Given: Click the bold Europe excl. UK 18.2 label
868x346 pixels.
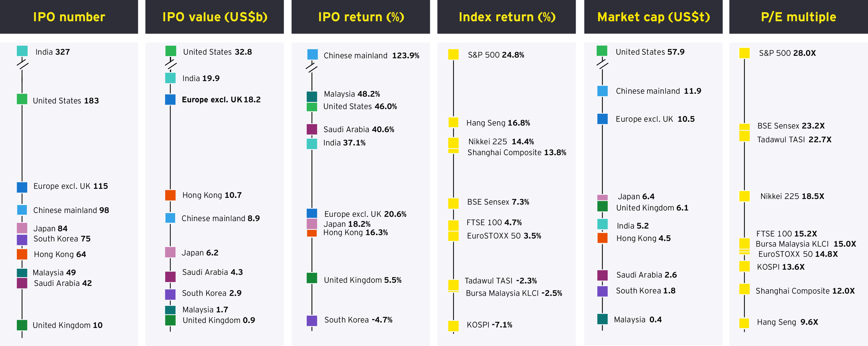Looking at the screenshot, I should (x=221, y=100).
